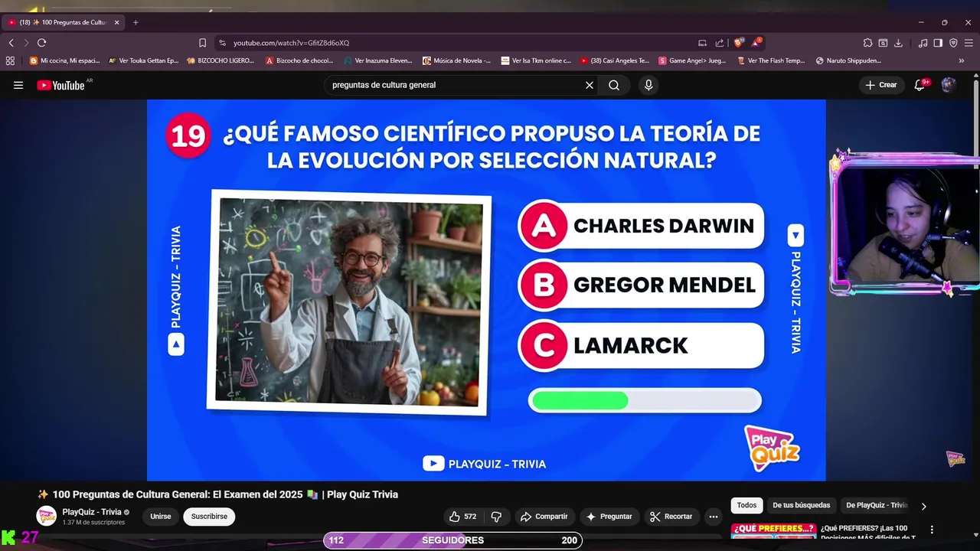Open the playlist music note icon
The height and width of the screenshot is (551, 980).
pyautogui.click(x=923, y=43)
